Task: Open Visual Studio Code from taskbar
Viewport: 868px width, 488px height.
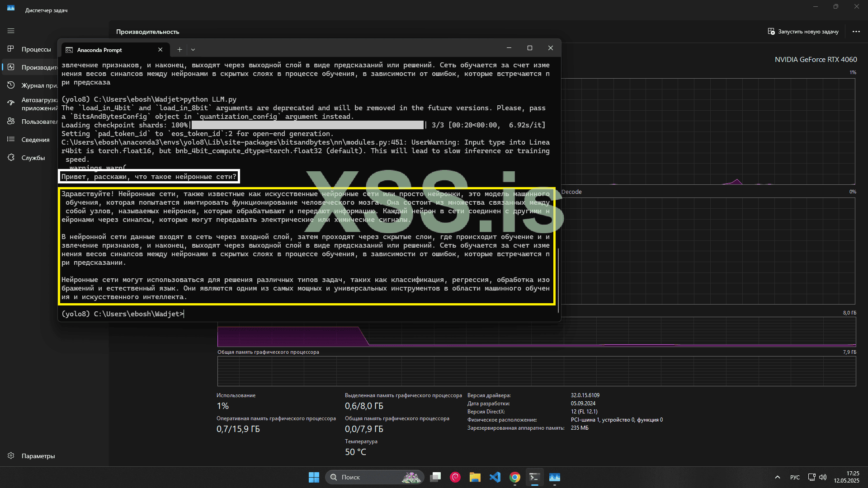Action: [495, 477]
